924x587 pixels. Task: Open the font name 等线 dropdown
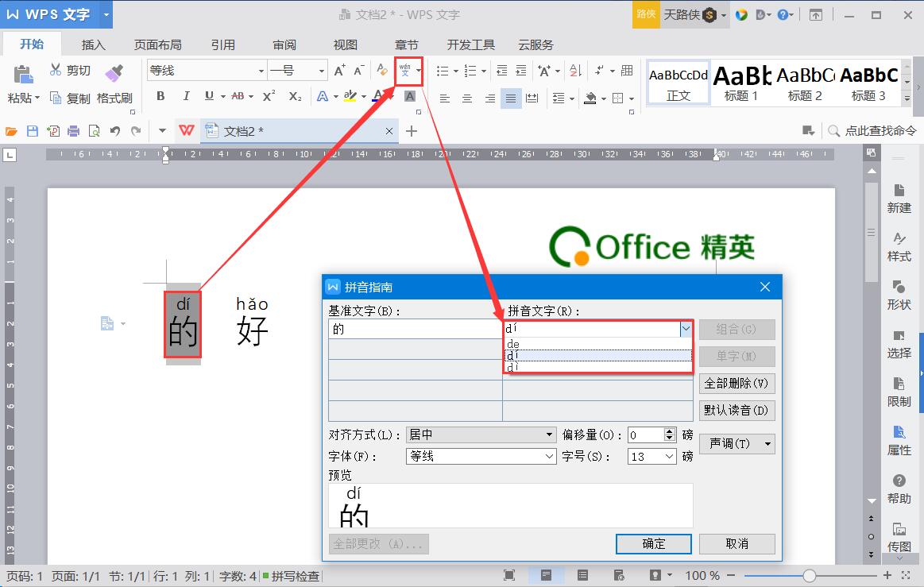261,71
